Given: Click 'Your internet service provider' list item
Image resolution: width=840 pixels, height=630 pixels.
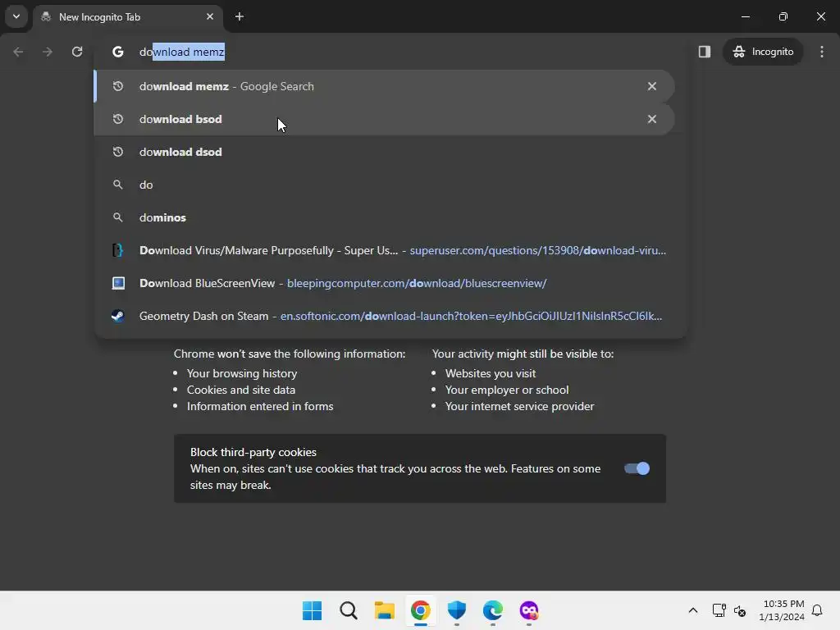Looking at the screenshot, I should [x=519, y=407].
